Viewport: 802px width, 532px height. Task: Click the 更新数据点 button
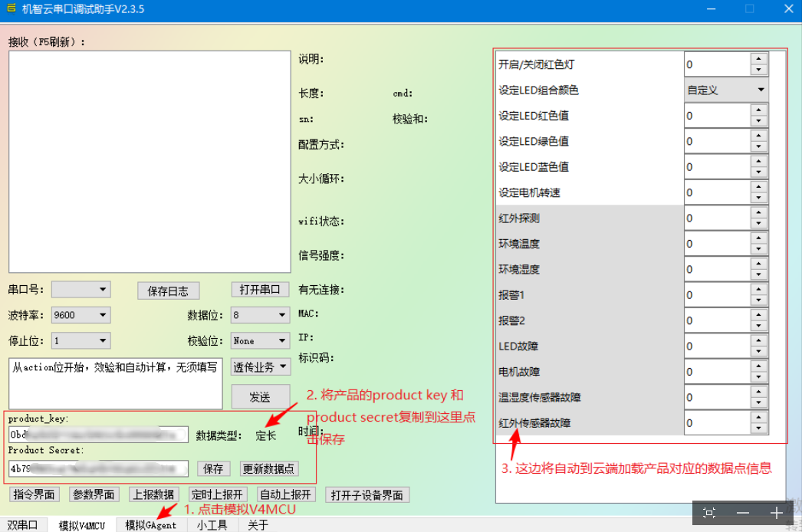coord(268,468)
